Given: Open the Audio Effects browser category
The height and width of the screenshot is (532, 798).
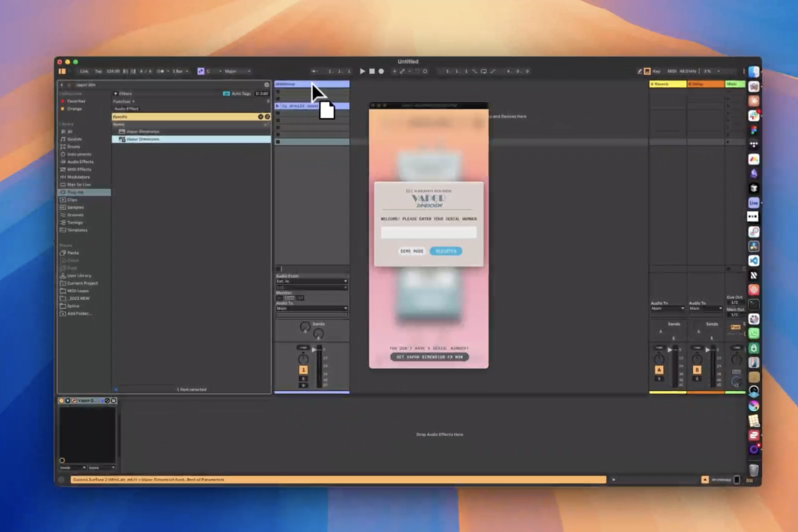Looking at the screenshot, I should (80, 162).
